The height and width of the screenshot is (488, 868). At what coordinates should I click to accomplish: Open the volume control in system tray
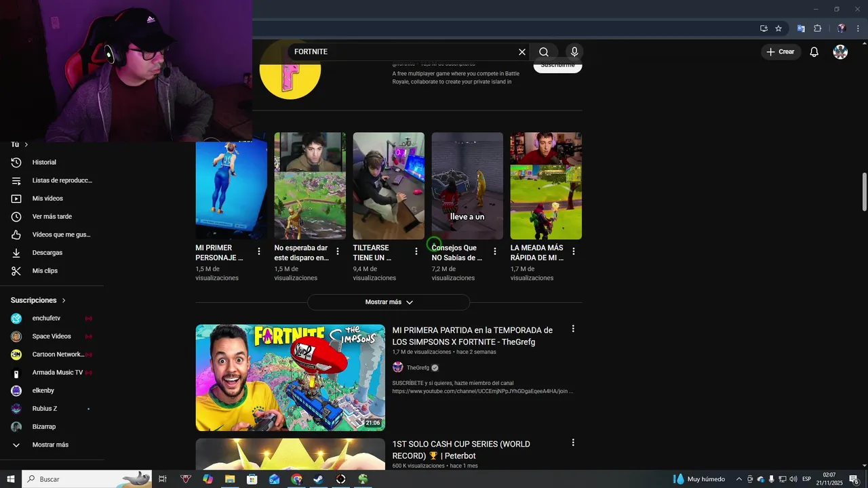(793, 479)
